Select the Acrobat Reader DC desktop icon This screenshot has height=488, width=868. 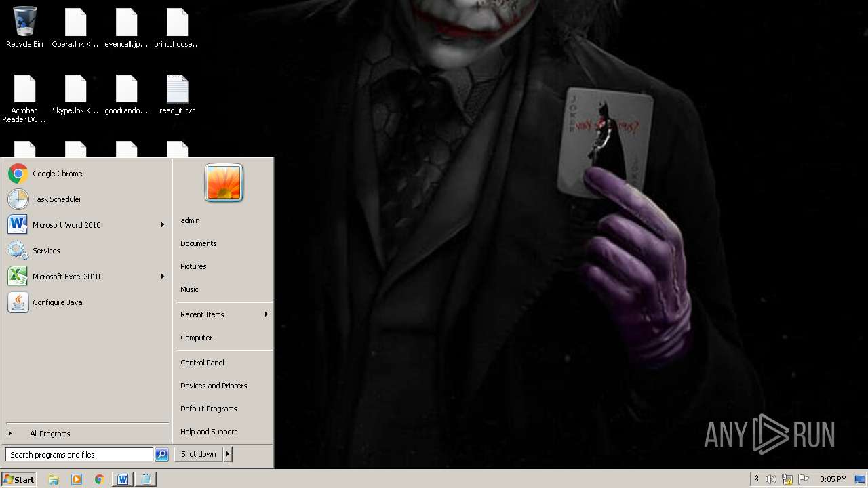click(x=24, y=98)
